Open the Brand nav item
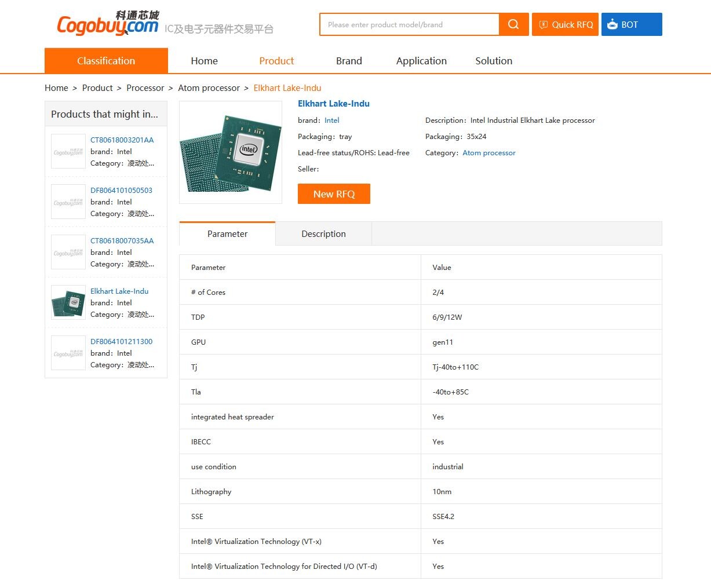 [349, 61]
